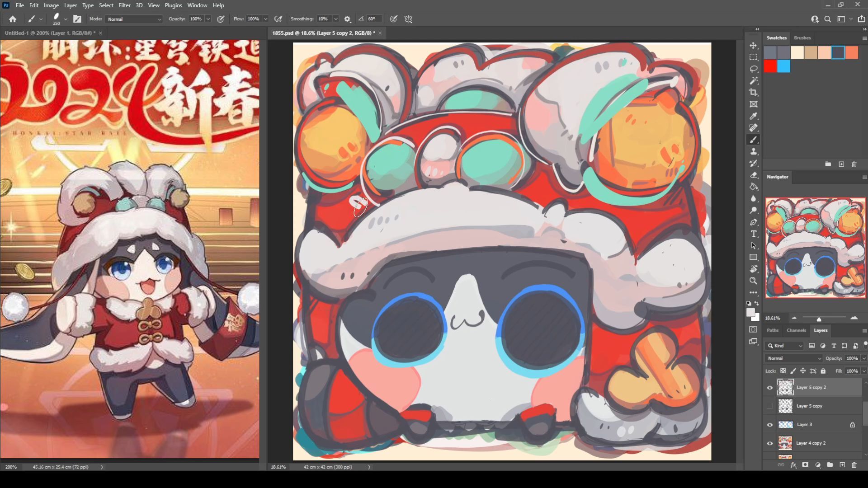
Task: Open layer blend mode Normal dropdown
Action: pyautogui.click(x=794, y=358)
